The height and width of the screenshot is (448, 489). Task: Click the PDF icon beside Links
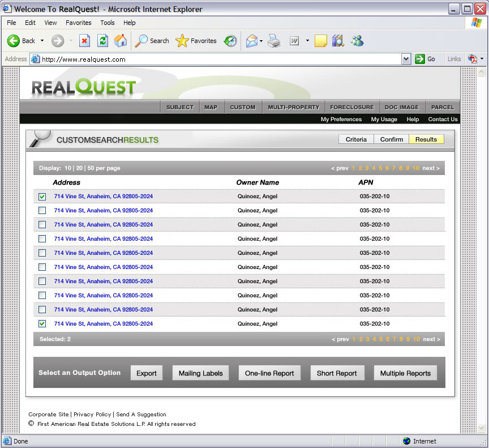[x=473, y=59]
